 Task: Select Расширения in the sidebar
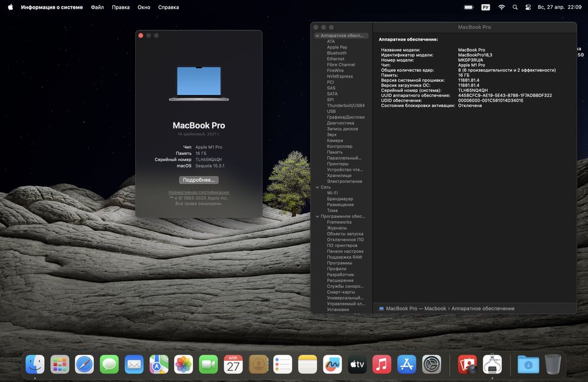click(340, 280)
